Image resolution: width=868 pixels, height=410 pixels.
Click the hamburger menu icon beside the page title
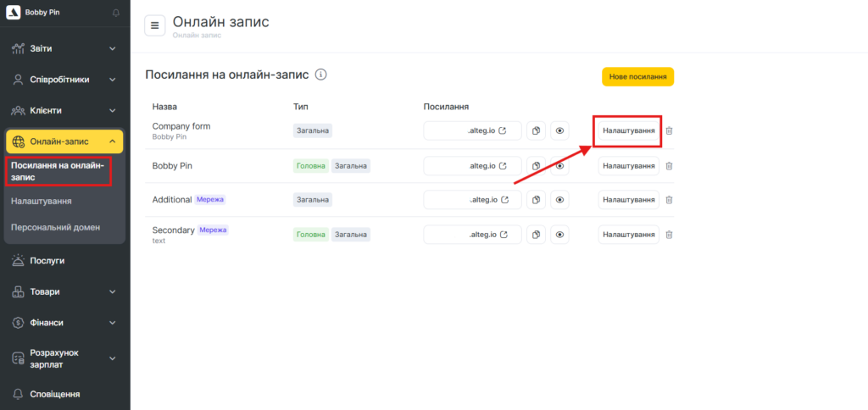(154, 25)
